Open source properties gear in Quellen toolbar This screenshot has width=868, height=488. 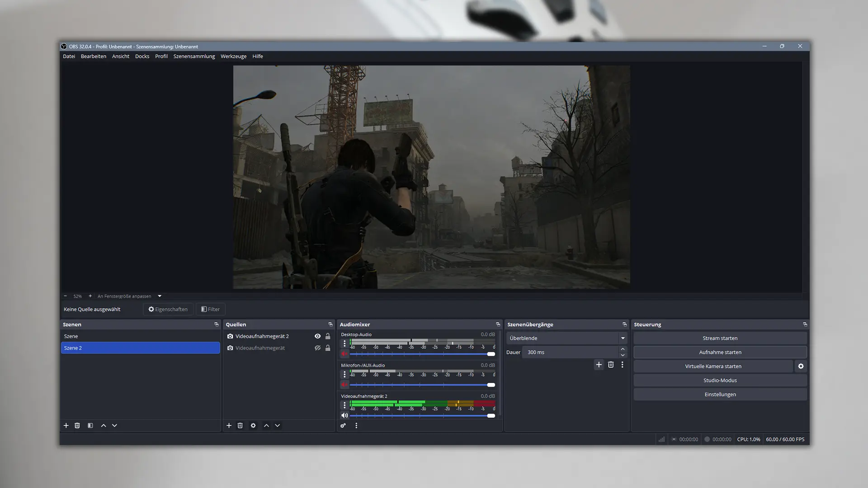pos(253,426)
